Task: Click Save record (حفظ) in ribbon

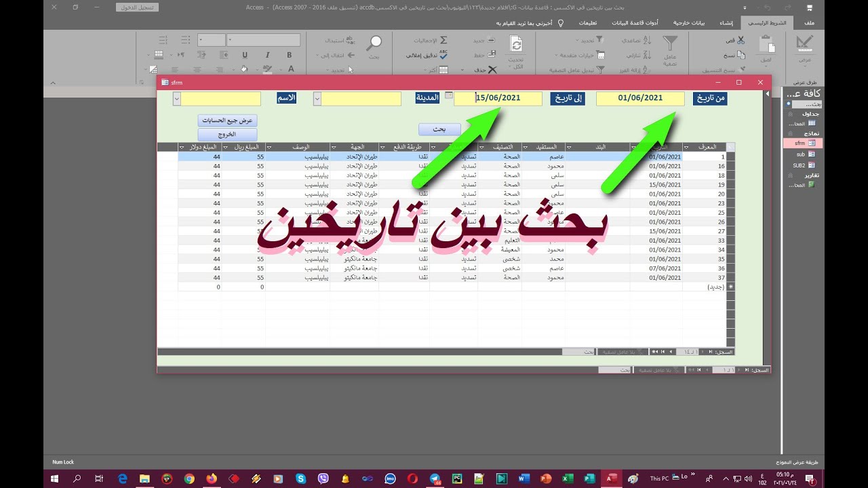Action: 484,55
